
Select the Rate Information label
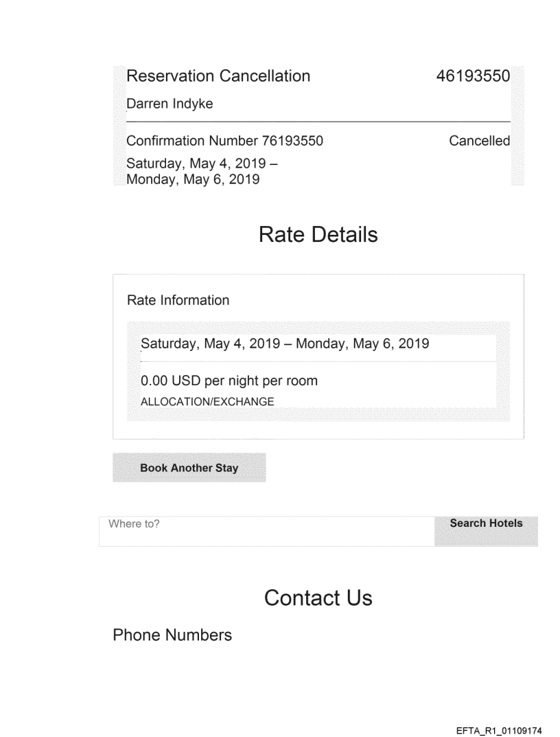pyautogui.click(x=178, y=300)
